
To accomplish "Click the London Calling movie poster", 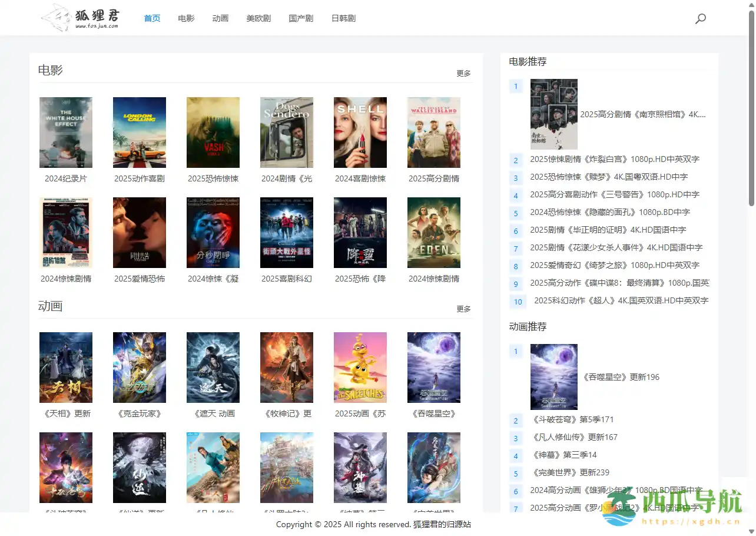I will point(139,132).
